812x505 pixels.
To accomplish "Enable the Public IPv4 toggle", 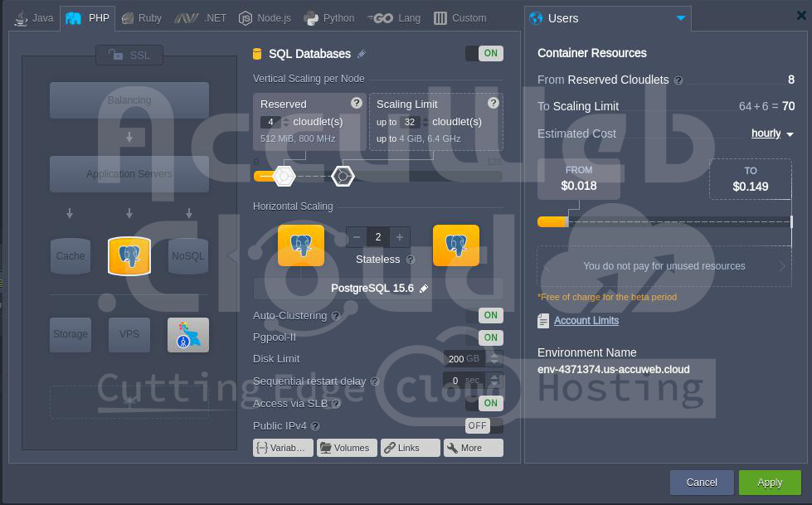I will pos(484,425).
